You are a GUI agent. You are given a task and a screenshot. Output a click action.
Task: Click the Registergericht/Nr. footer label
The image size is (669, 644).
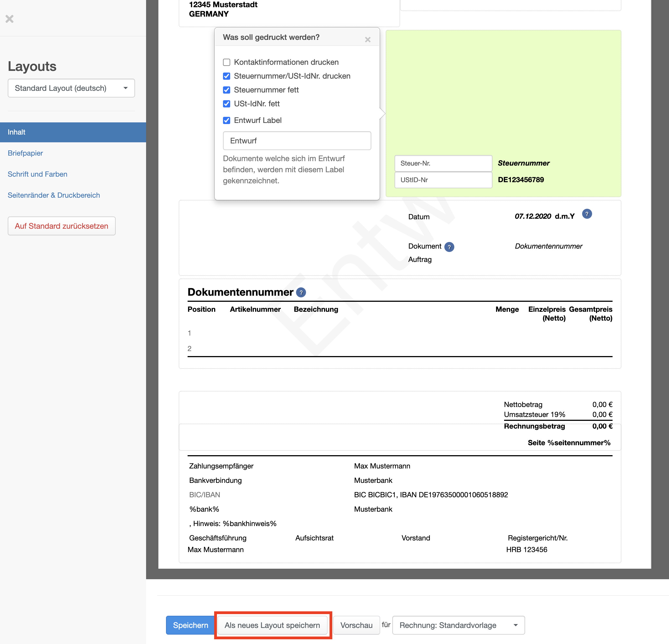[x=538, y=538]
